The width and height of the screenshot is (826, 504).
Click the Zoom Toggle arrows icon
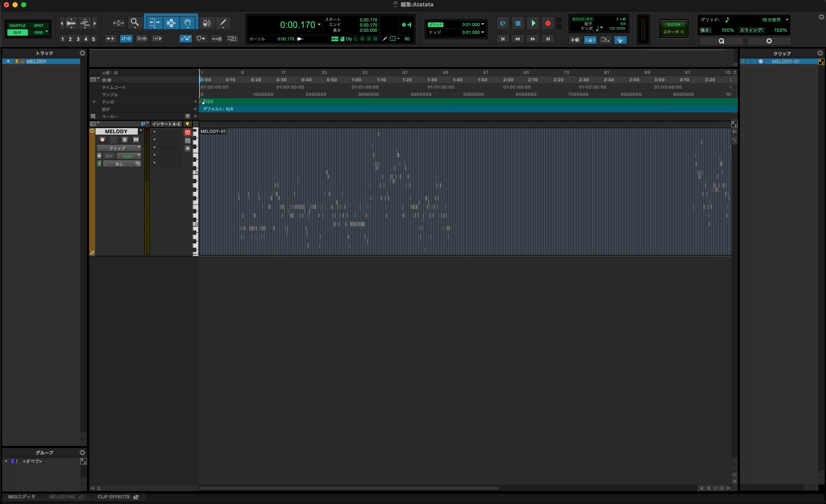click(x=118, y=23)
